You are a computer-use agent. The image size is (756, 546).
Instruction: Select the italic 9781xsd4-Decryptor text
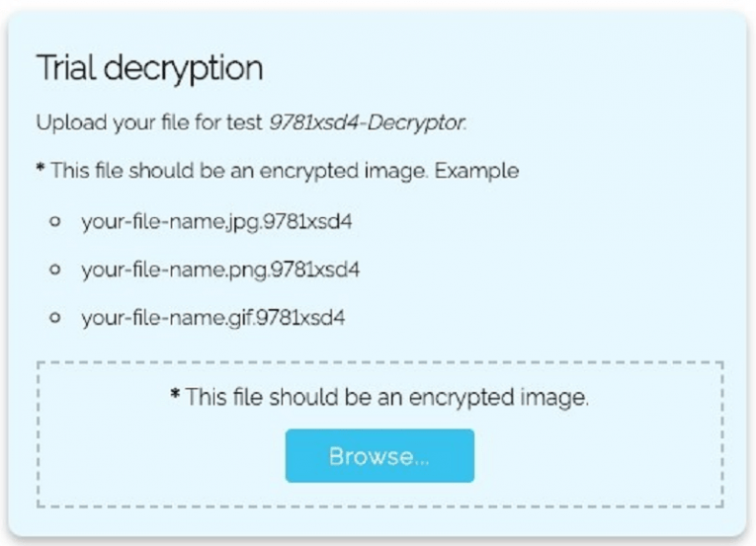(x=367, y=123)
